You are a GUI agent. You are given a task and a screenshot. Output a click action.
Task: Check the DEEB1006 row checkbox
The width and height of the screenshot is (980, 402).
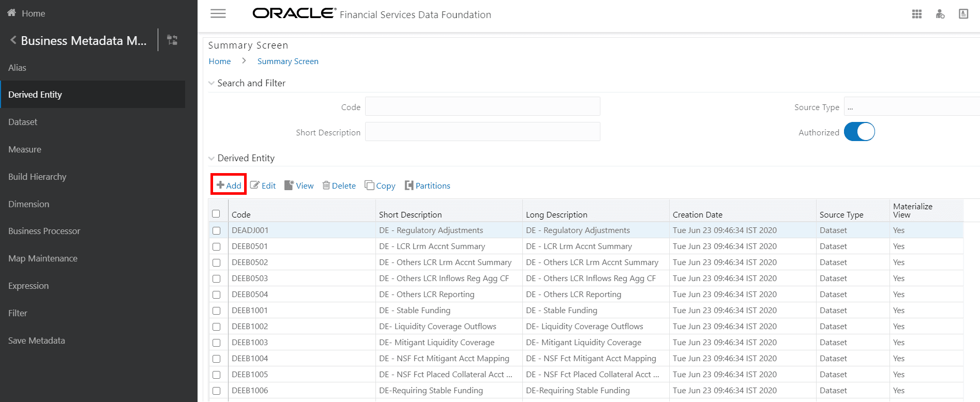pos(216,391)
